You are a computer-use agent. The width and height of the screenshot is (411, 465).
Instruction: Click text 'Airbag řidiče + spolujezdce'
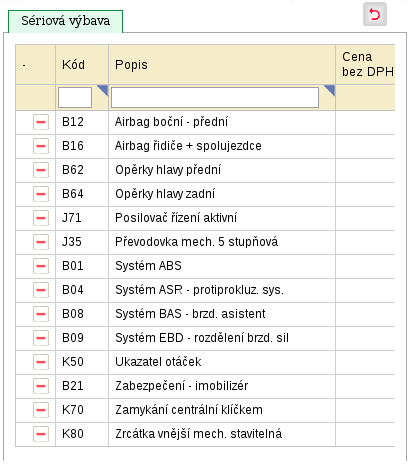pos(188,146)
